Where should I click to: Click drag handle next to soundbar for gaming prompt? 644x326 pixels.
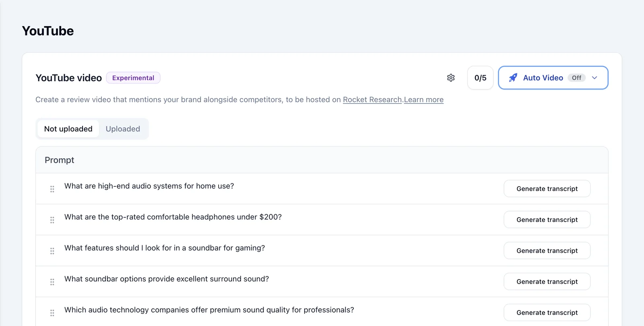52,251
